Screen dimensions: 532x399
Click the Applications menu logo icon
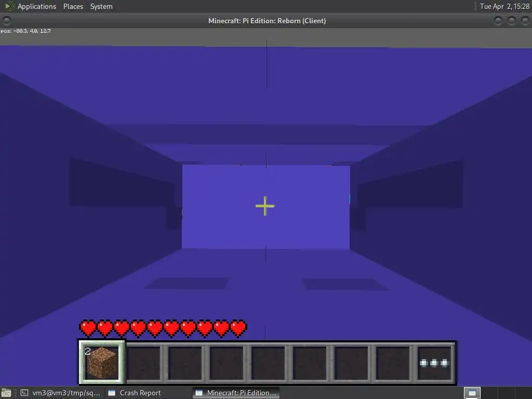tap(9, 6)
